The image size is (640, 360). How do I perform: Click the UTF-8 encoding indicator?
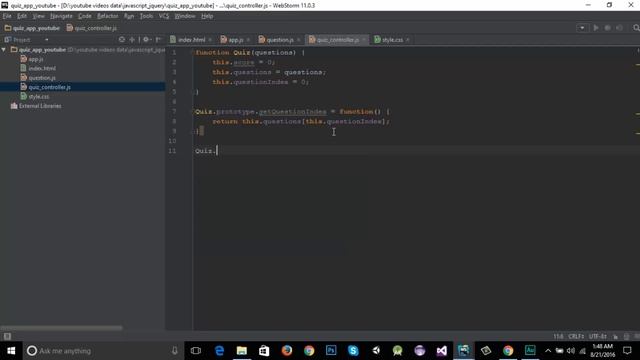click(x=598, y=336)
